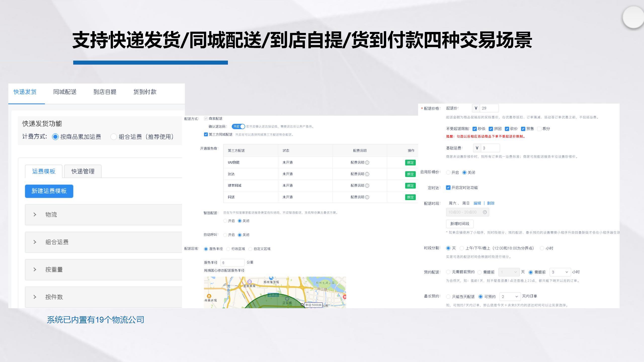Switch to the 到店自提 tab
The height and width of the screenshot is (362, 644).
pos(105,92)
